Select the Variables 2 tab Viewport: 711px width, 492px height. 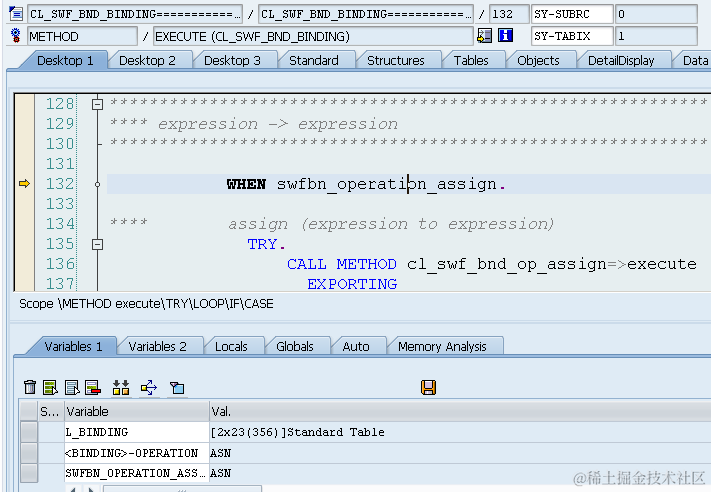(158, 346)
